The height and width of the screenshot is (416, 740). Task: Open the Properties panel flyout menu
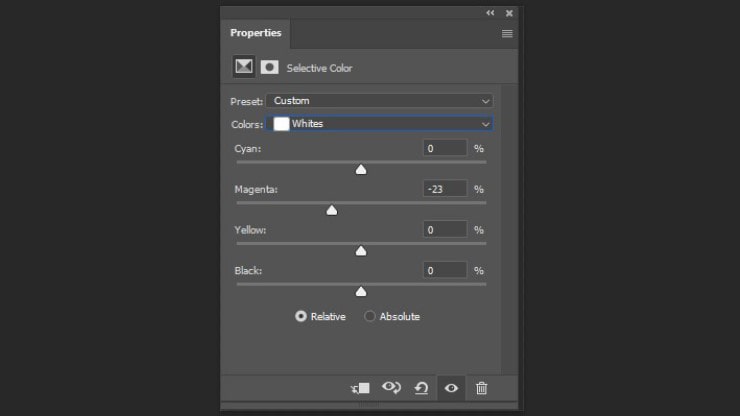[507, 33]
